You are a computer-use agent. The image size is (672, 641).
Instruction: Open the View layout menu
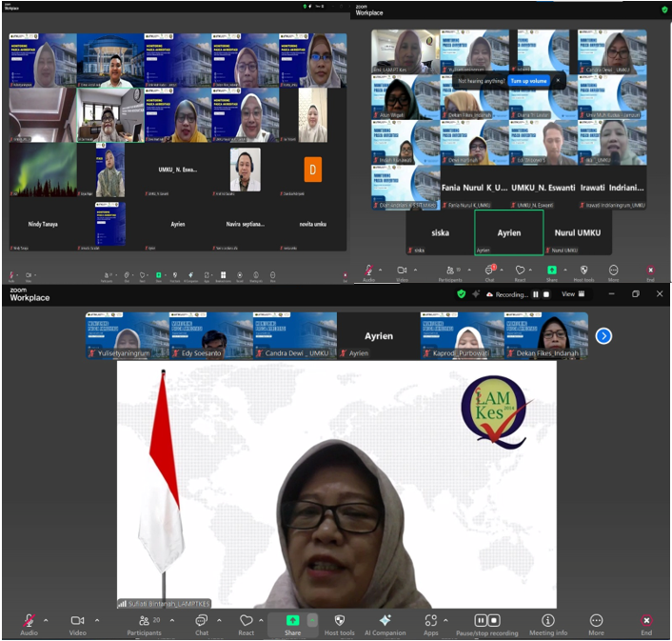click(573, 294)
